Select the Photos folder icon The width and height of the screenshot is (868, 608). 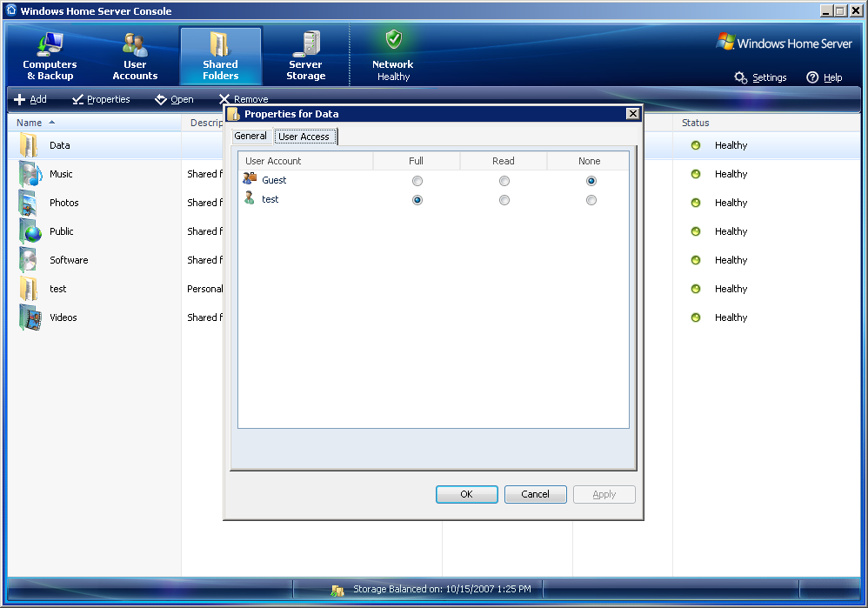29,203
